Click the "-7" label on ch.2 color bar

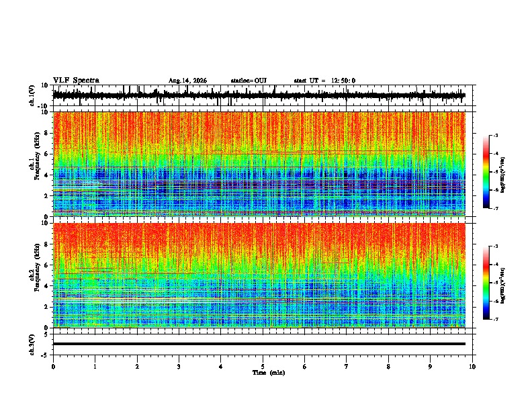[x=495, y=319]
